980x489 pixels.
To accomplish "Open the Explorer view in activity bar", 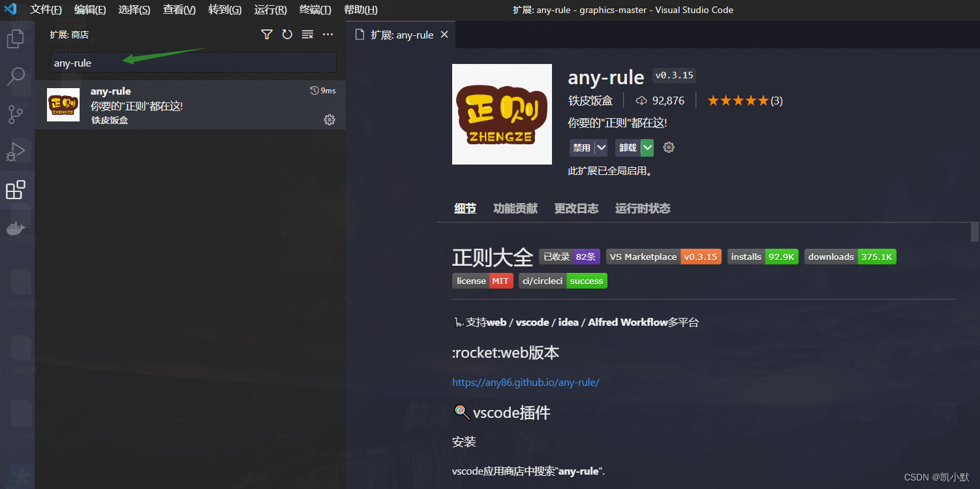I will (15, 39).
